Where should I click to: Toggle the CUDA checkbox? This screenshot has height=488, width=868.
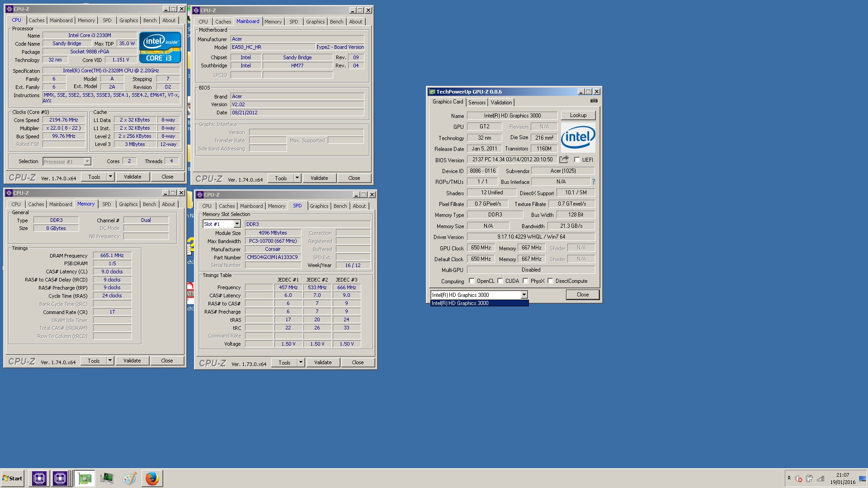[500, 281]
